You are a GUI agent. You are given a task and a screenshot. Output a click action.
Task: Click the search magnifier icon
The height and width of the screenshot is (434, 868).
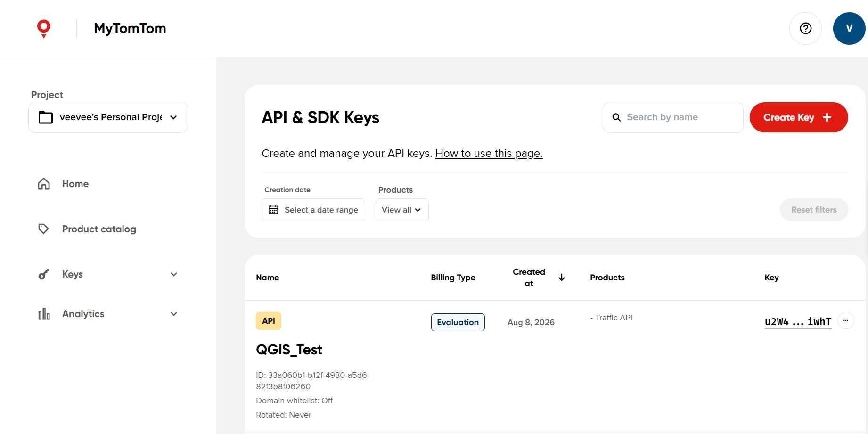[x=616, y=117]
